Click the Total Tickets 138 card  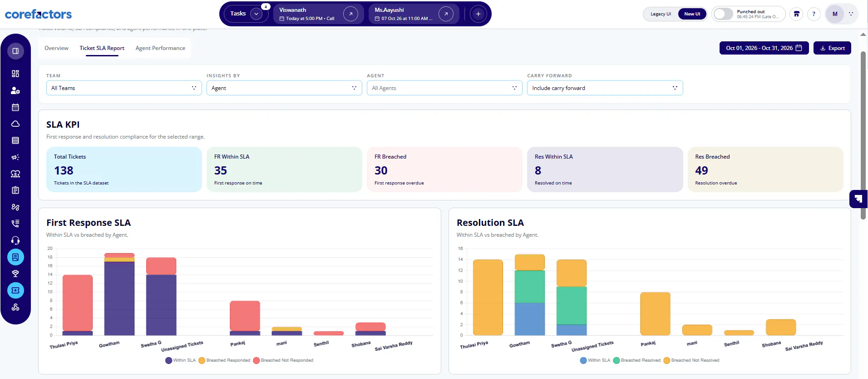124,170
